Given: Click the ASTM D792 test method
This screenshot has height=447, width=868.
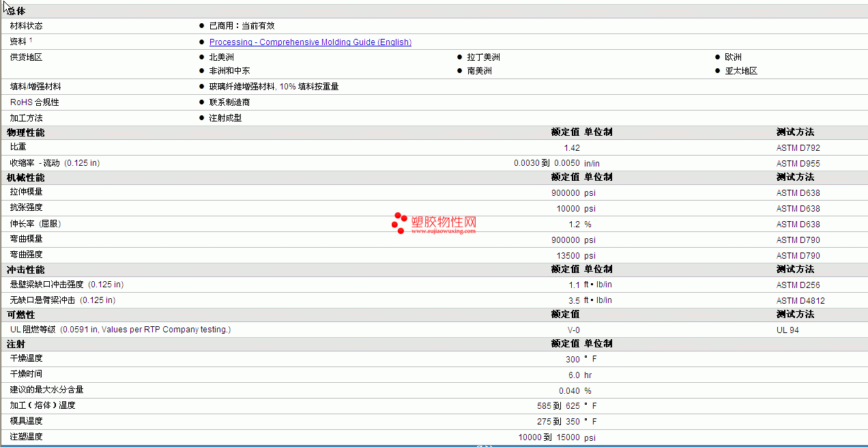Looking at the screenshot, I should point(798,148).
